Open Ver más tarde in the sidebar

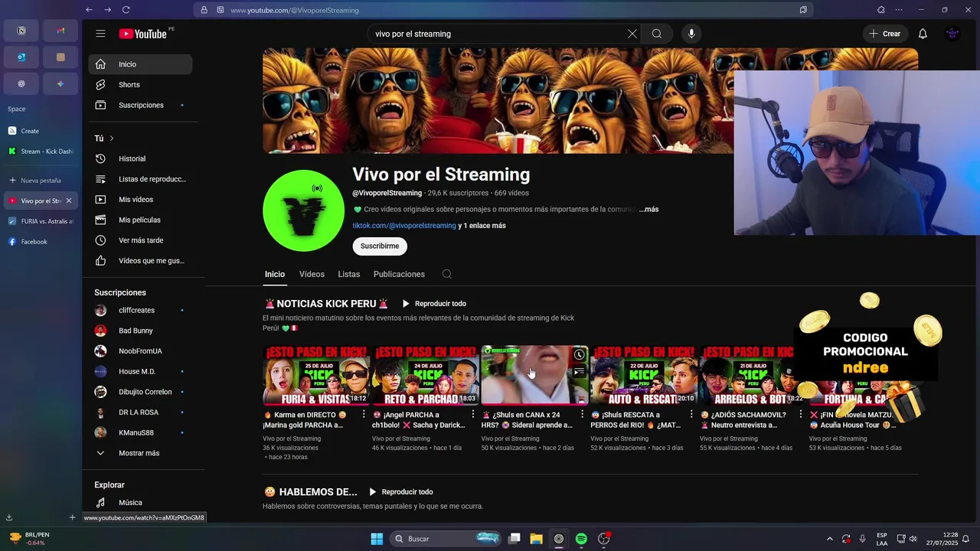click(140, 240)
